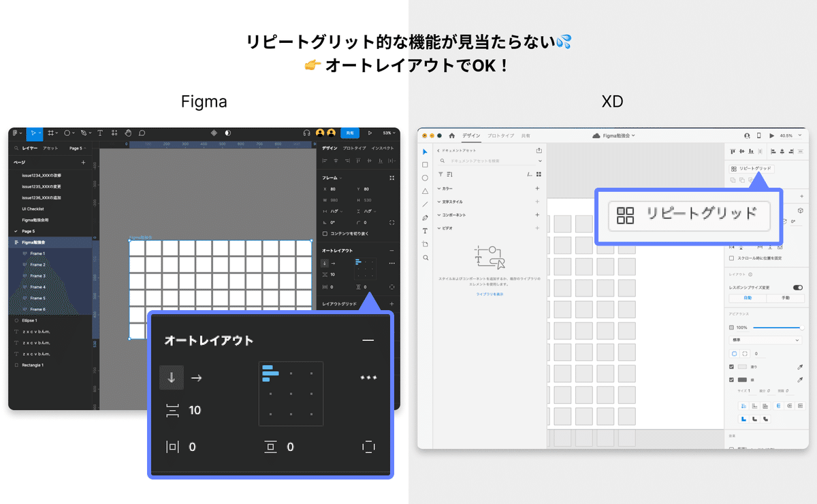Switch to Figma's インスペクト tab
The width and height of the screenshot is (817, 504).
click(383, 148)
